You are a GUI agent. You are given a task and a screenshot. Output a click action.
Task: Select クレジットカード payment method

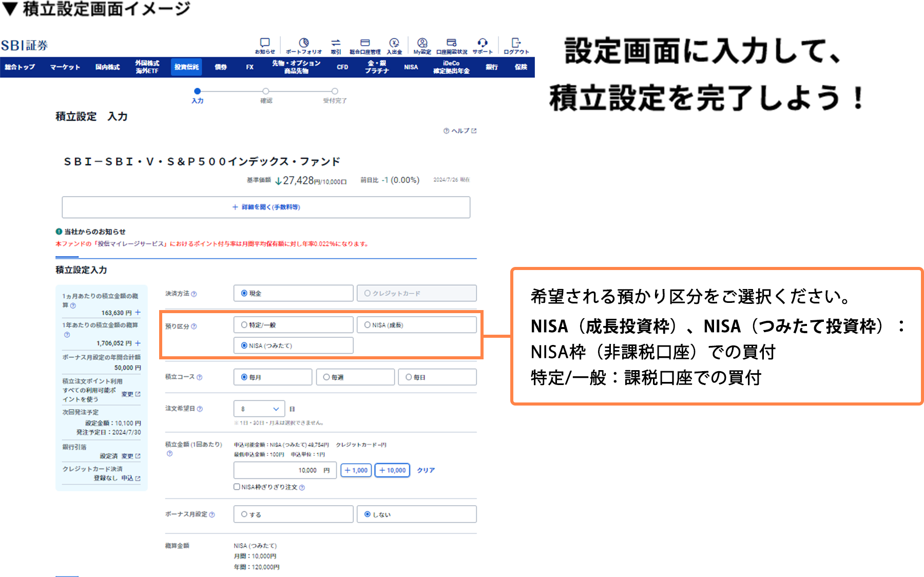pyautogui.click(x=416, y=293)
